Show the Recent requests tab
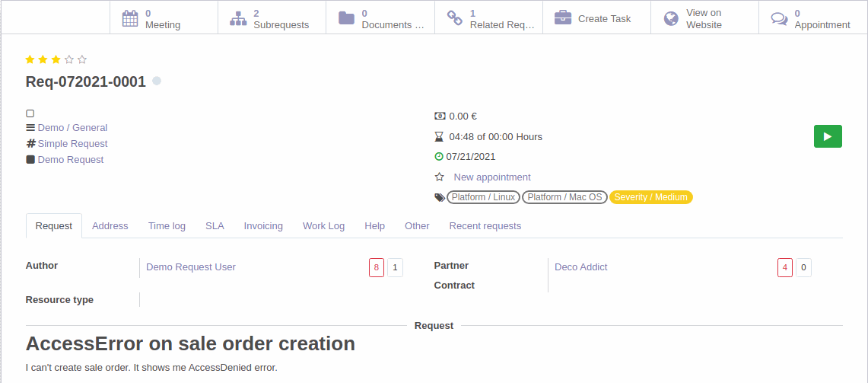This screenshot has height=383, width=868. click(x=485, y=226)
